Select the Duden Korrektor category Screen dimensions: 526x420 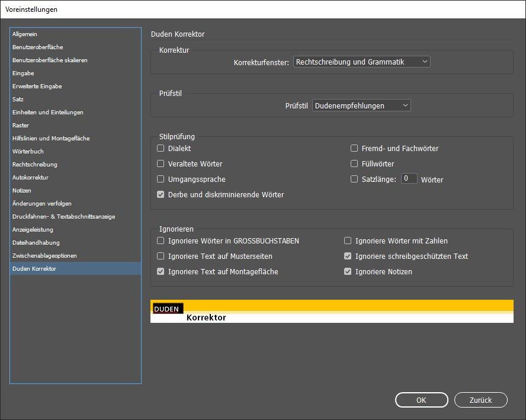click(75, 269)
